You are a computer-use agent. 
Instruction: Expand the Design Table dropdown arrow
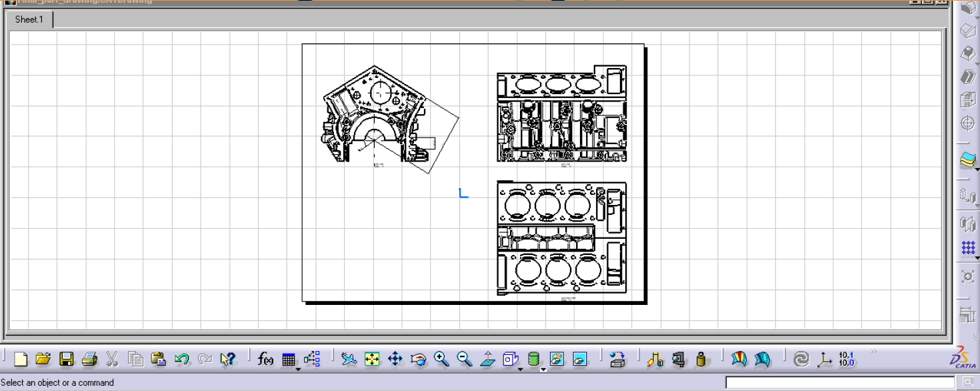click(x=297, y=369)
